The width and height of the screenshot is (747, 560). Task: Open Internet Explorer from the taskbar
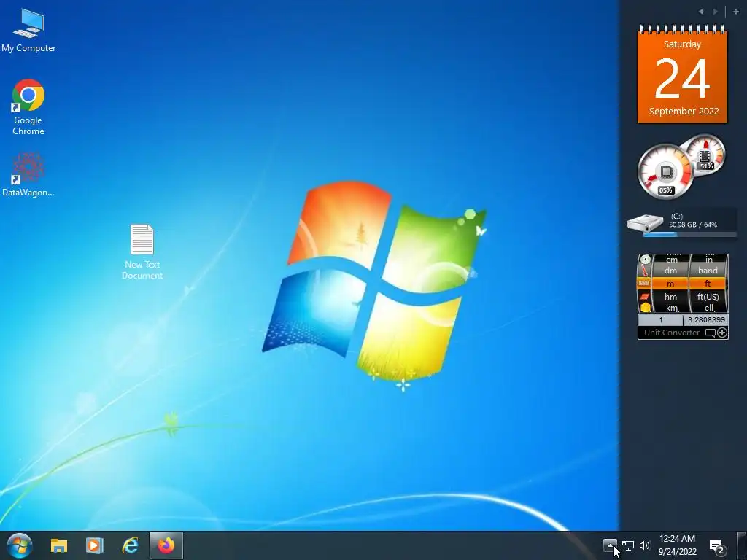(x=130, y=545)
